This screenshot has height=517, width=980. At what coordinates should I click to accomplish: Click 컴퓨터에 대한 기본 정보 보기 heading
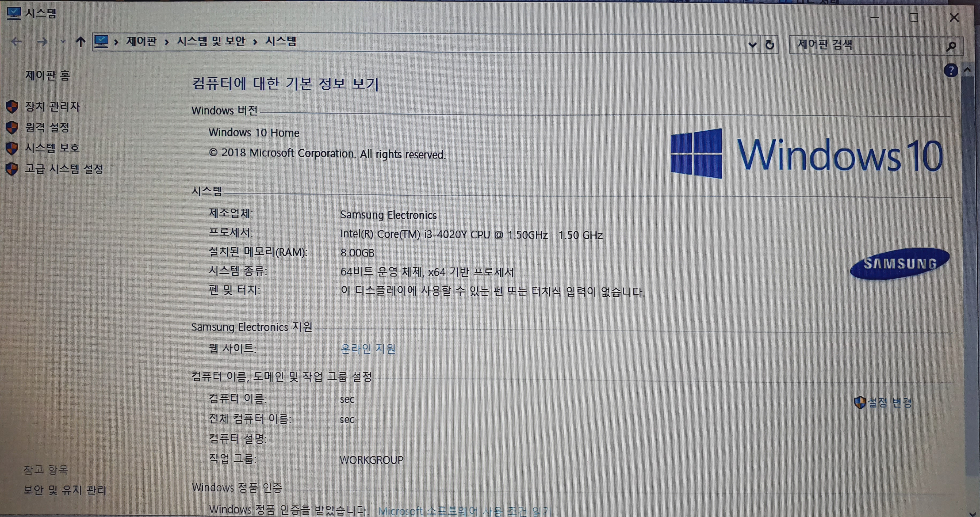click(x=285, y=84)
